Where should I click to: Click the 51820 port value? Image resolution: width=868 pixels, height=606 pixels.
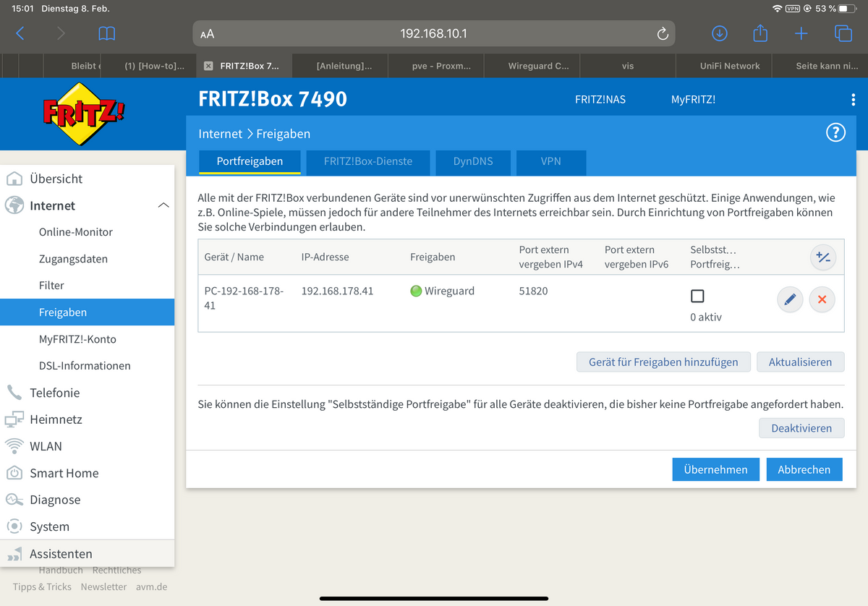[533, 291]
